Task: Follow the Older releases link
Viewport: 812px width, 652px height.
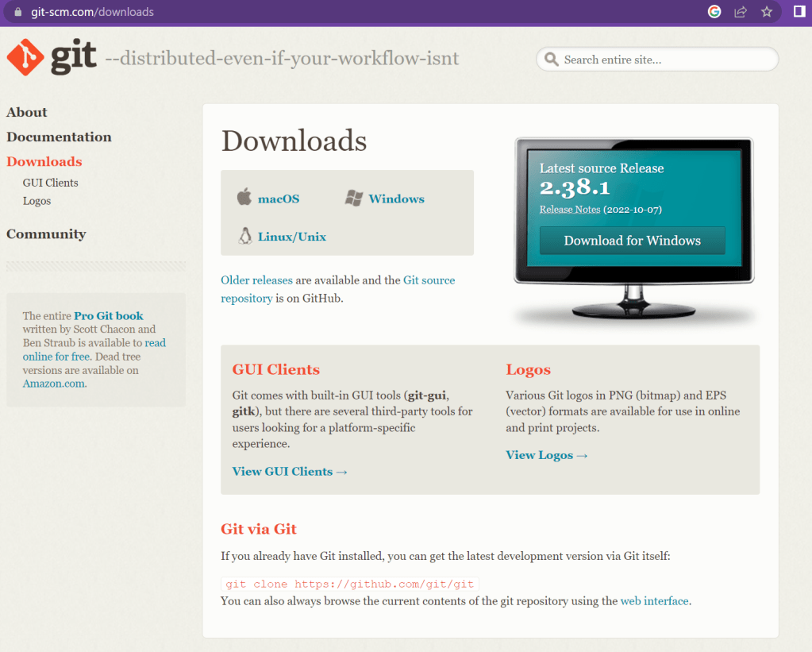Action: coord(256,280)
